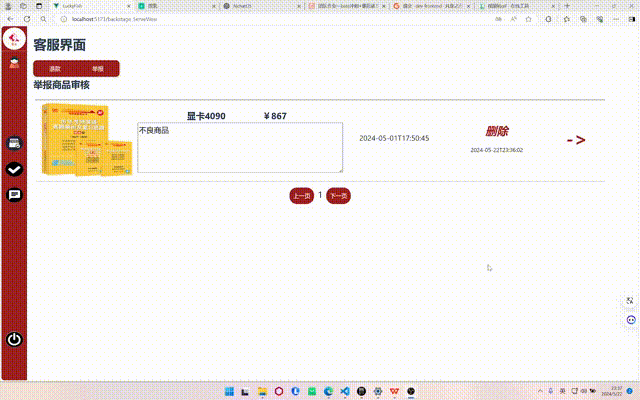640x400 pixels.
Task: Click the translate floating side icon
Action: tap(630, 301)
